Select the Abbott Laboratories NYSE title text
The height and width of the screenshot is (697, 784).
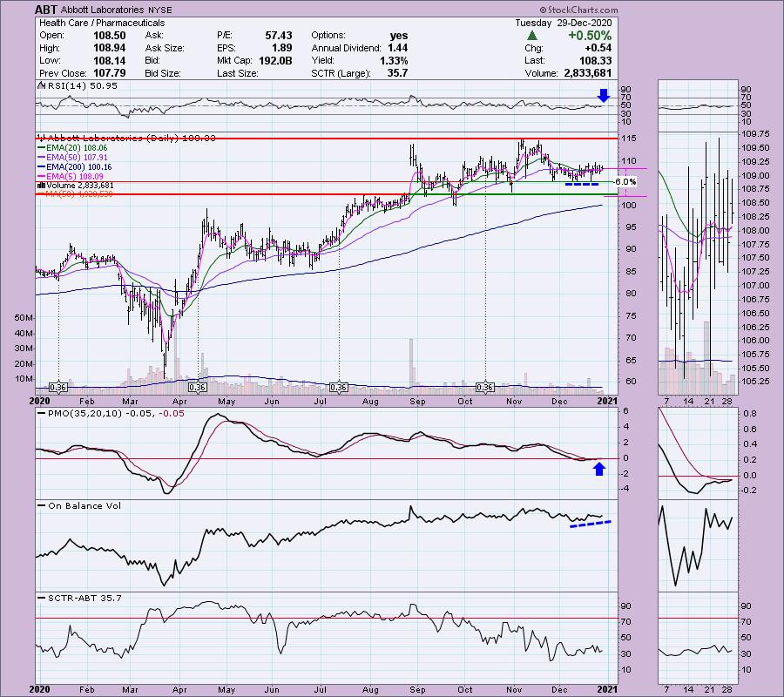click(117, 10)
